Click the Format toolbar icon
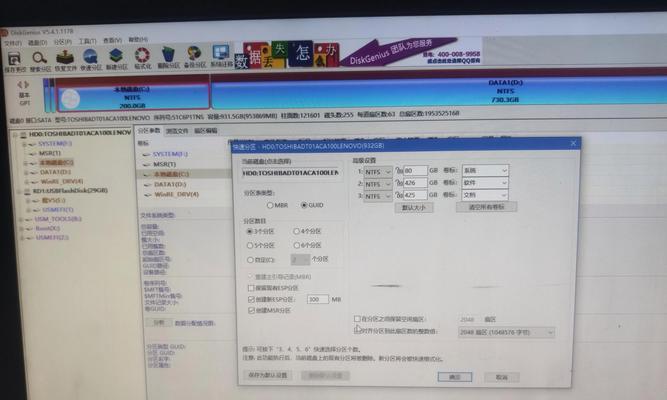The image size is (667, 400). (143, 55)
